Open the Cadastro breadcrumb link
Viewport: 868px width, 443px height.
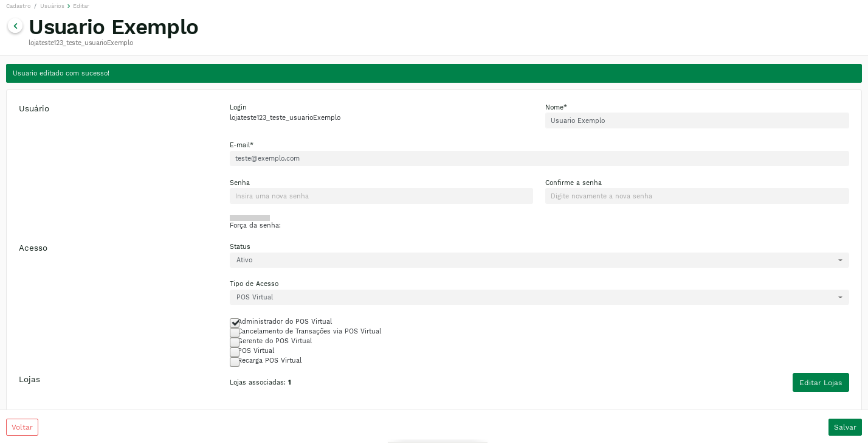(x=18, y=6)
